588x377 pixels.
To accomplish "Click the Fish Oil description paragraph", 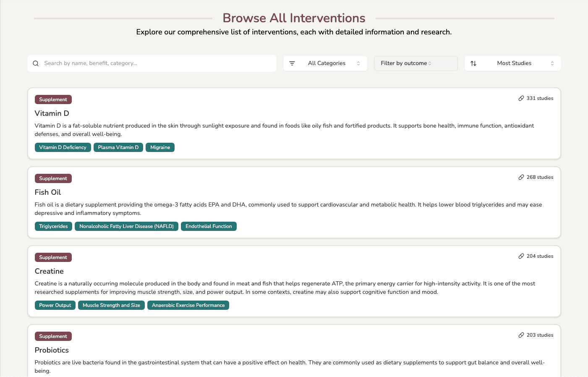I will tap(288, 209).
